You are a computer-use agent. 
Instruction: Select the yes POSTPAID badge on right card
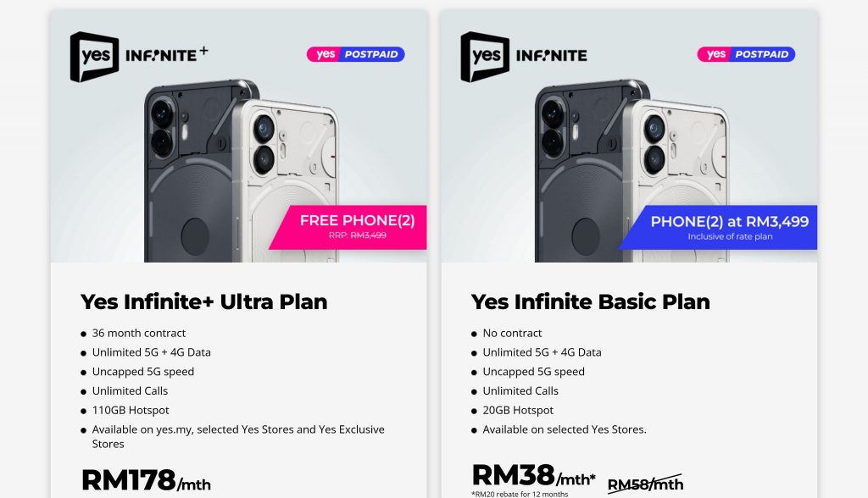[746, 54]
